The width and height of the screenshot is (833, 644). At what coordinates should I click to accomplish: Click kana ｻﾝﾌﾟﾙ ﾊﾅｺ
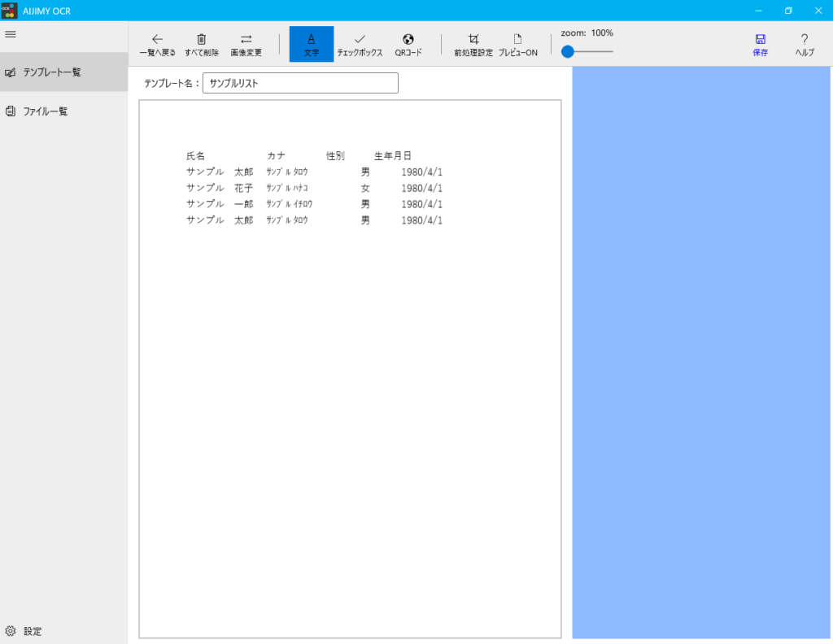(287, 188)
